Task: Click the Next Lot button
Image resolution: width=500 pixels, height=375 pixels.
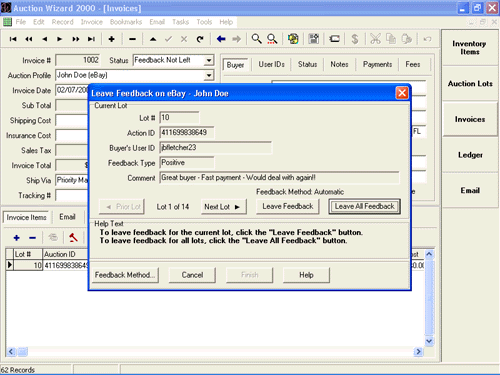Action: pos(223,207)
